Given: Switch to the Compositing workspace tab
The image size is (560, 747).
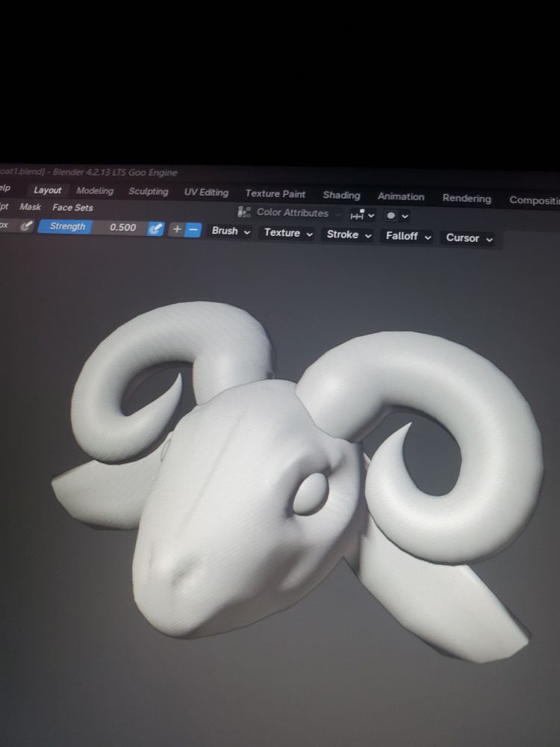Looking at the screenshot, I should (x=533, y=200).
